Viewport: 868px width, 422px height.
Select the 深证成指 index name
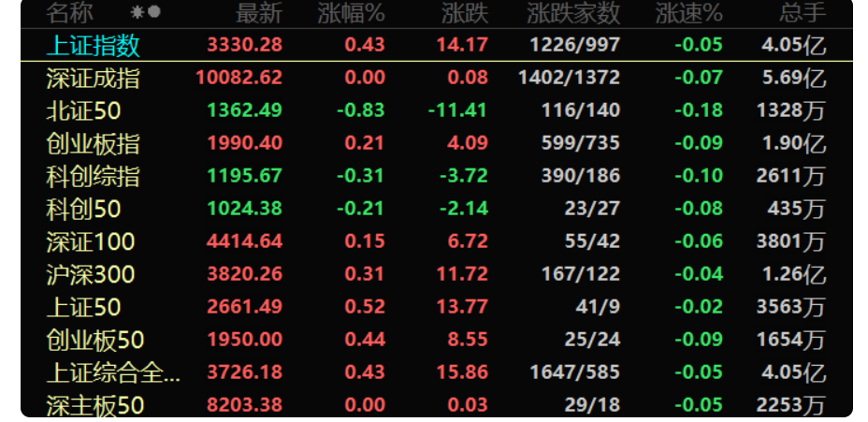pos(93,78)
